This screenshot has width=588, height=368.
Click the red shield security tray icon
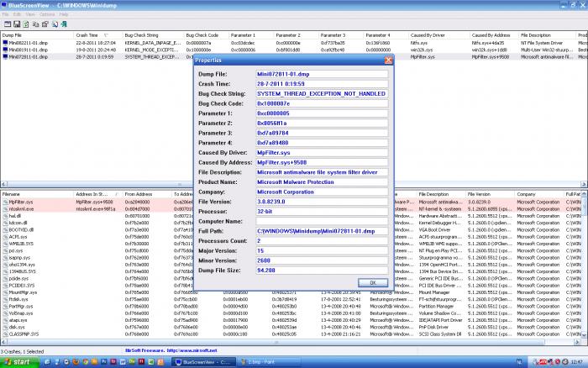coord(558,362)
